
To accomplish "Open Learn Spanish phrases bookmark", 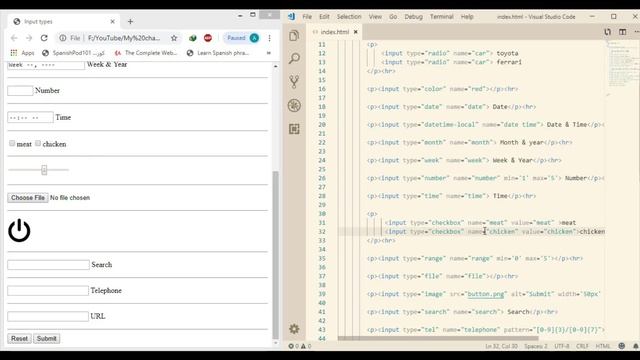I will pos(218,53).
